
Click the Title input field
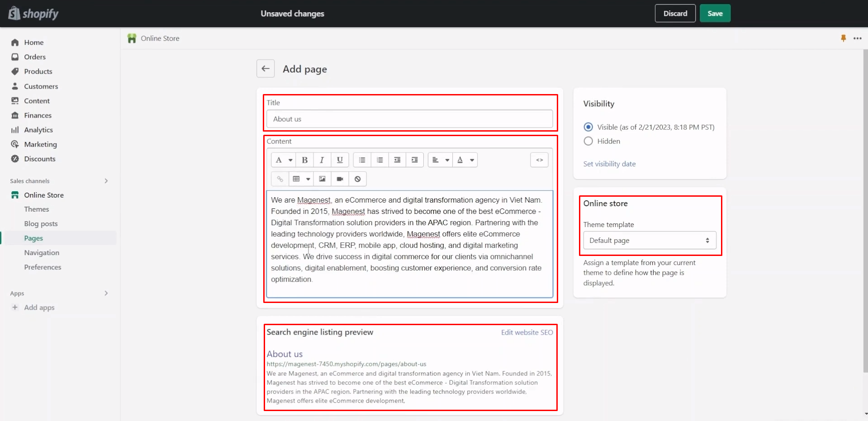coord(409,119)
